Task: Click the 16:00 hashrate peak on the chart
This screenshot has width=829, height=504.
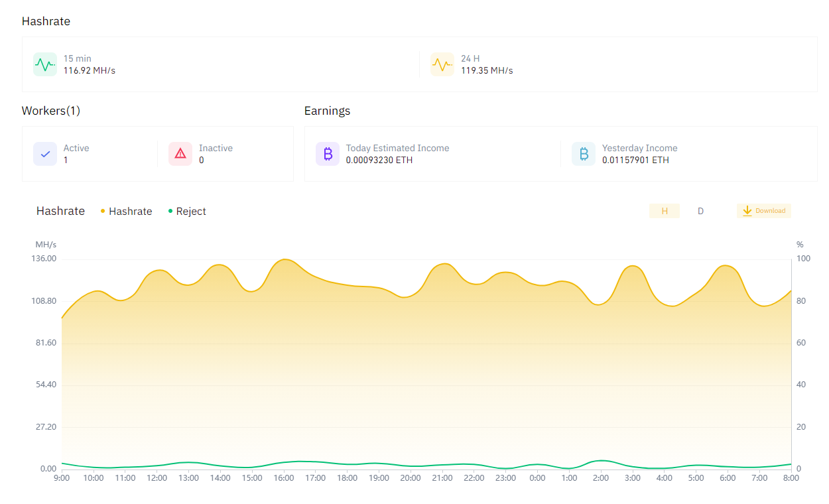Action: [x=285, y=259]
